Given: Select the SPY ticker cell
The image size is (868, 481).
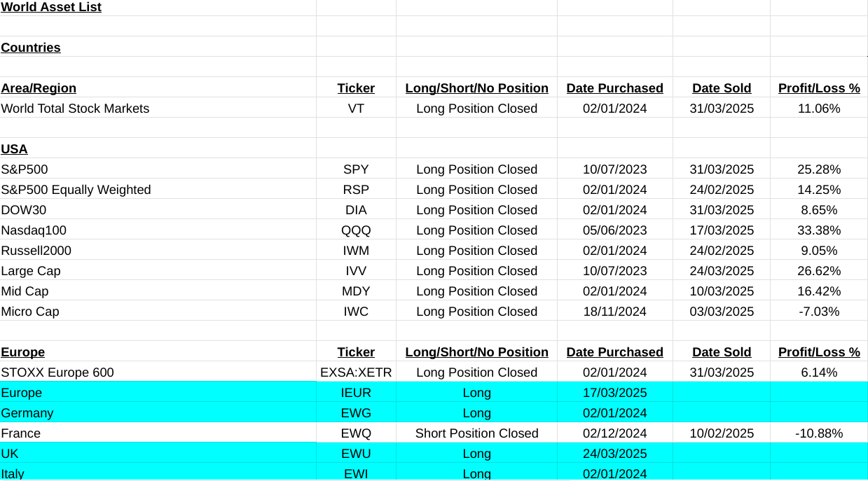Looking at the screenshot, I should pyautogui.click(x=356, y=169).
